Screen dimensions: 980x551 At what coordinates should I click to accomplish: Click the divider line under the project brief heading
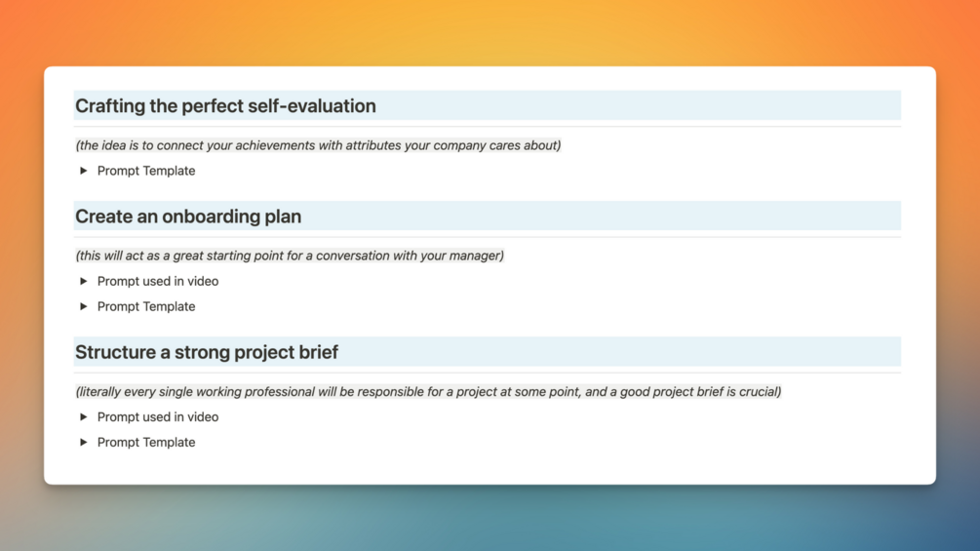point(488,373)
